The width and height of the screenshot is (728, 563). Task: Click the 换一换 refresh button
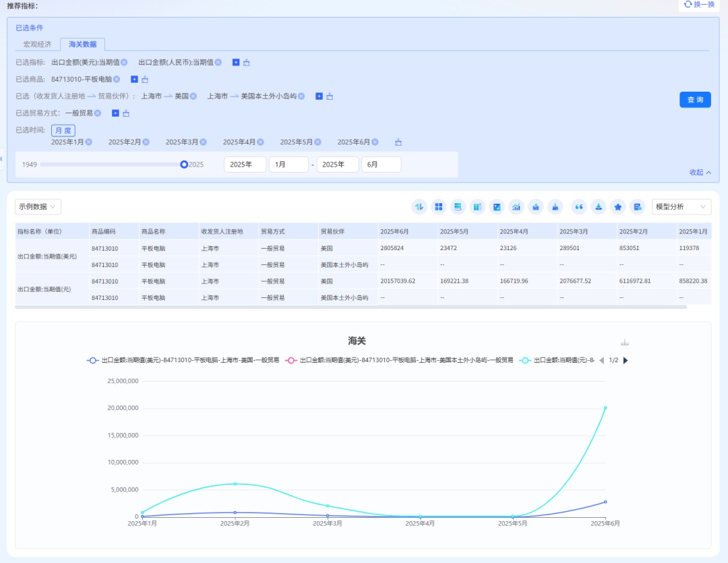(x=698, y=5)
